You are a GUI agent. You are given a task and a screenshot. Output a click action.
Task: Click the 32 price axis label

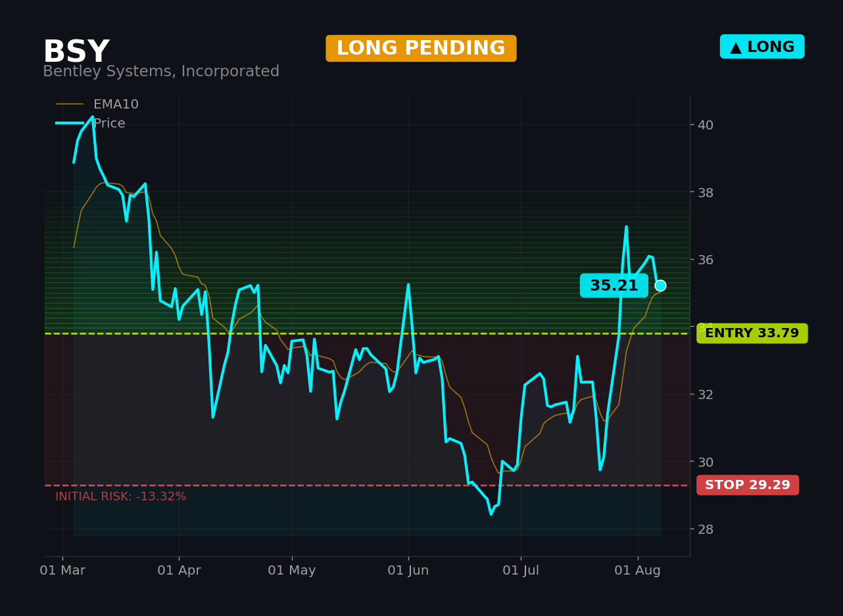pos(706,394)
